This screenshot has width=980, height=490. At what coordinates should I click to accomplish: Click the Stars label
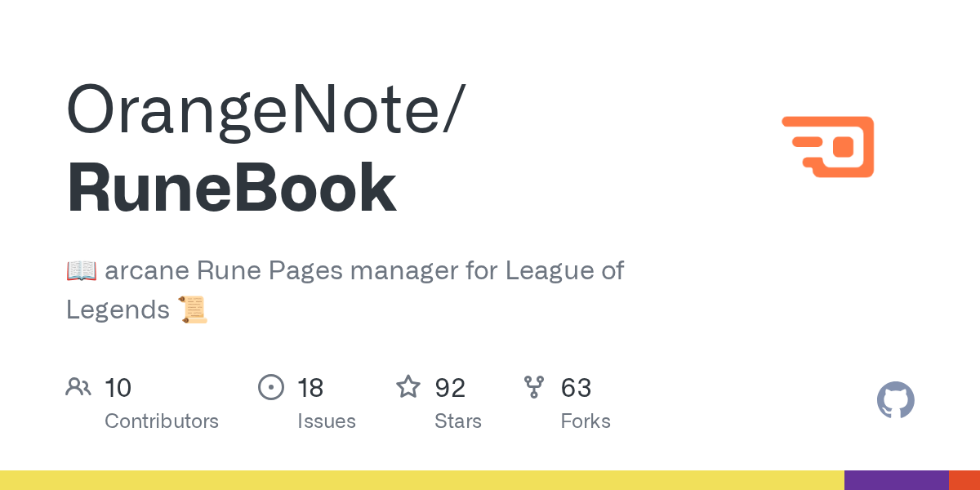458,421
